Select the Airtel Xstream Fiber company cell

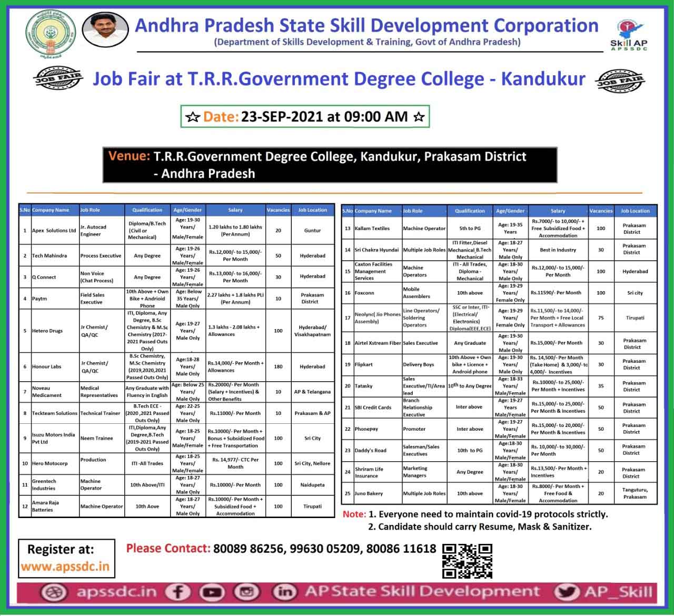pyautogui.click(x=378, y=343)
